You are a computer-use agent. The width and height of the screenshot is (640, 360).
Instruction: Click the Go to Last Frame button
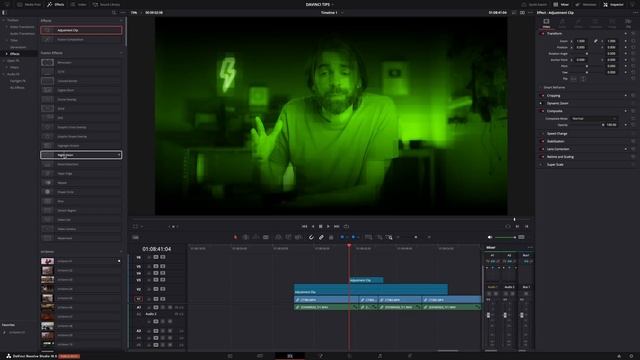click(337, 226)
